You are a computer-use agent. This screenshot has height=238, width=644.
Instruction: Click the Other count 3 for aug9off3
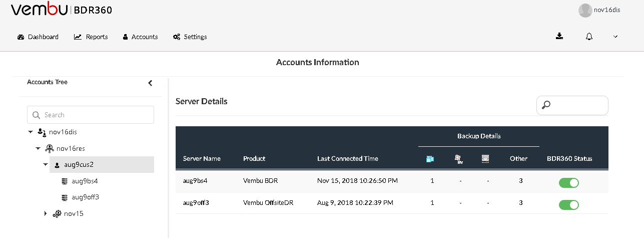pyautogui.click(x=521, y=203)
